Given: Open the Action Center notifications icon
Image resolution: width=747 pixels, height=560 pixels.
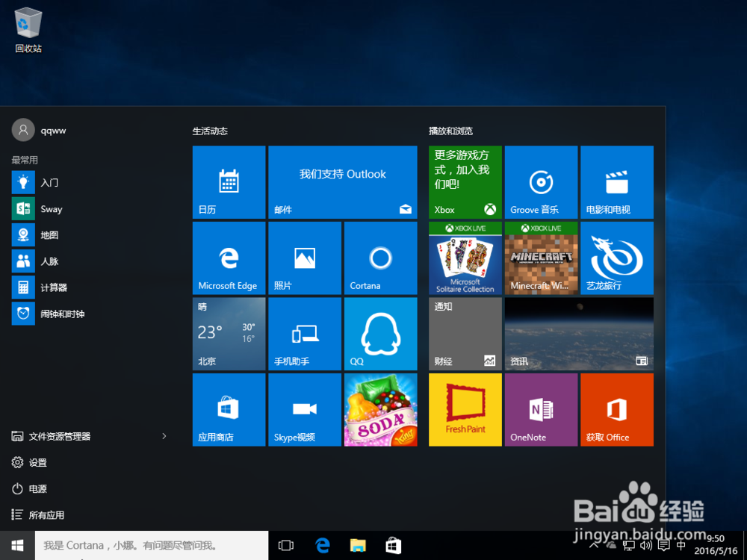Looking at the screenshot, I should (663, 546).
